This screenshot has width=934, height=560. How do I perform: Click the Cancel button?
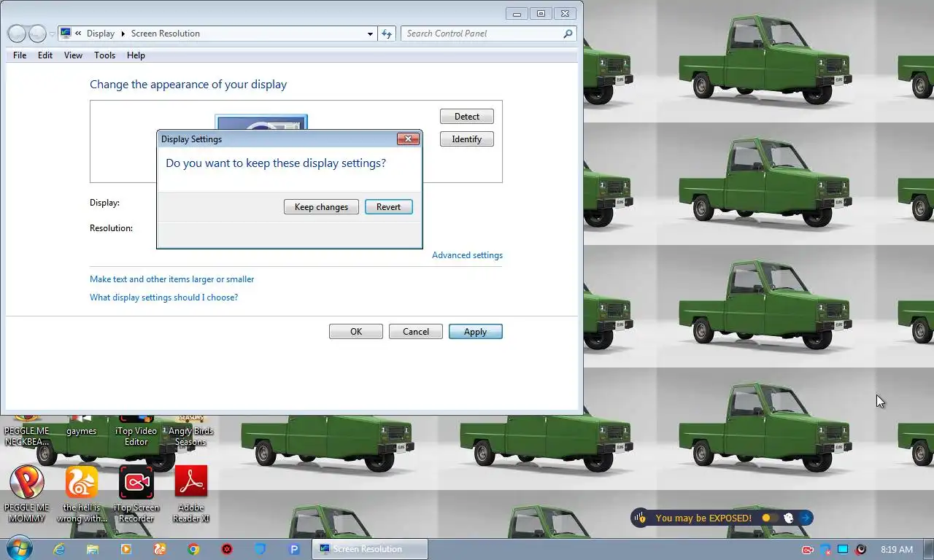click(416, 332)
